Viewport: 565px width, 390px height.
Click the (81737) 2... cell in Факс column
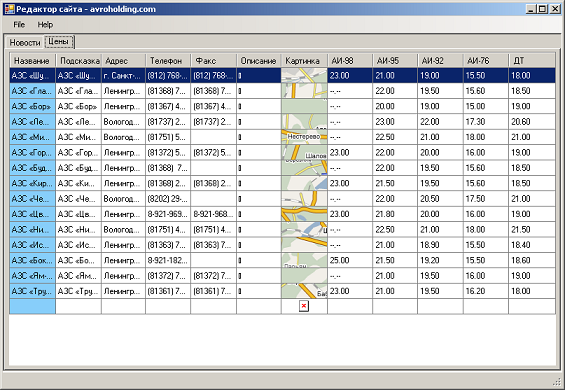tap(214, 121)
